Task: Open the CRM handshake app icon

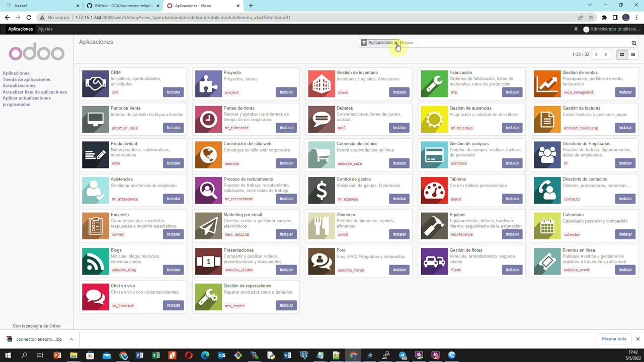Action: [x=96, y=83]
